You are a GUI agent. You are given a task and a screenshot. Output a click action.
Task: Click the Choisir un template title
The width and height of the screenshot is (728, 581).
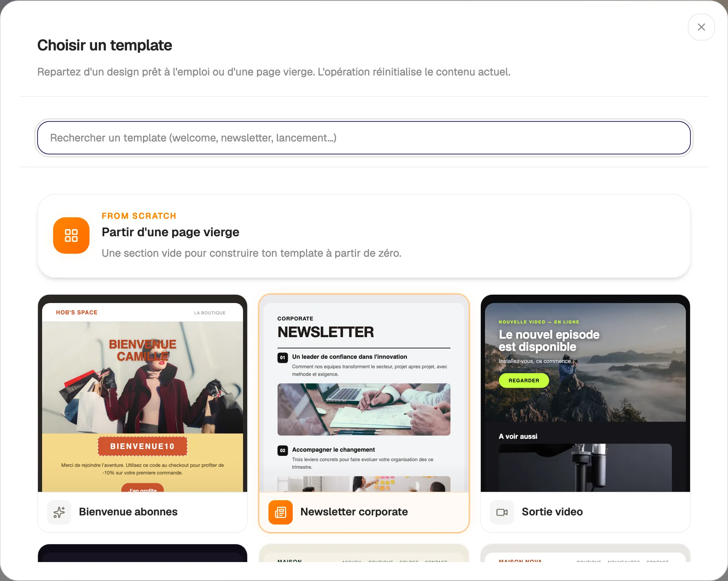coord(105,45)
